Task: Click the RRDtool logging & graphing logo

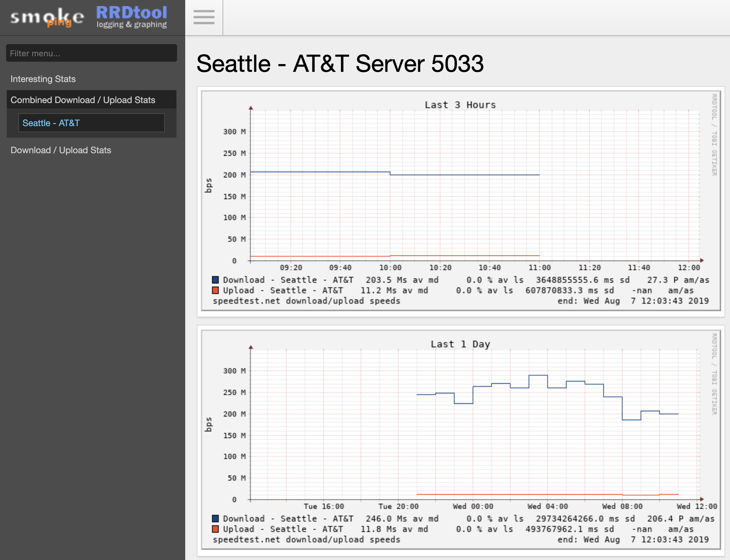Action: tap(132, 17)
